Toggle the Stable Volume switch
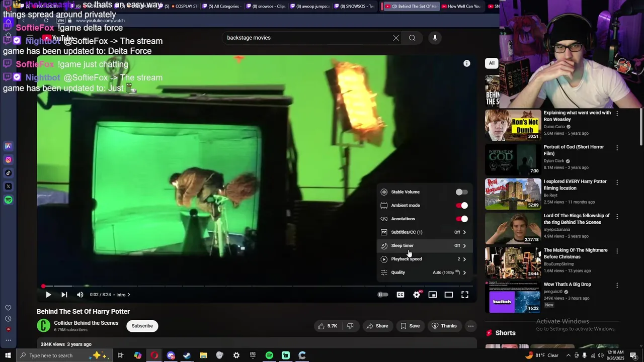Viewport: 644px width, 362px height. 461,192
